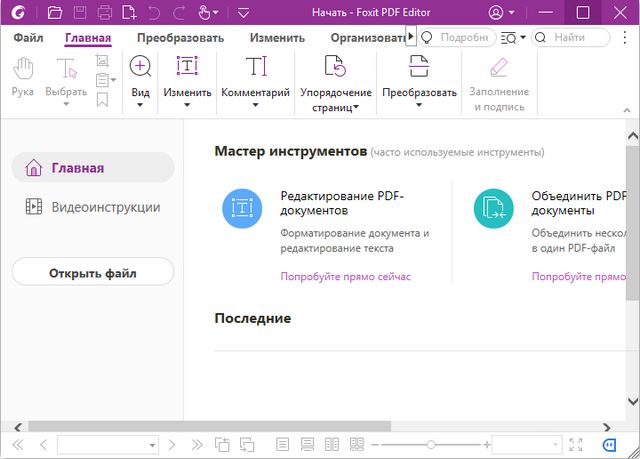This screenshot has width=640, height=459.
Task: Toggle single page view mode in status bar
Action: 282,444
